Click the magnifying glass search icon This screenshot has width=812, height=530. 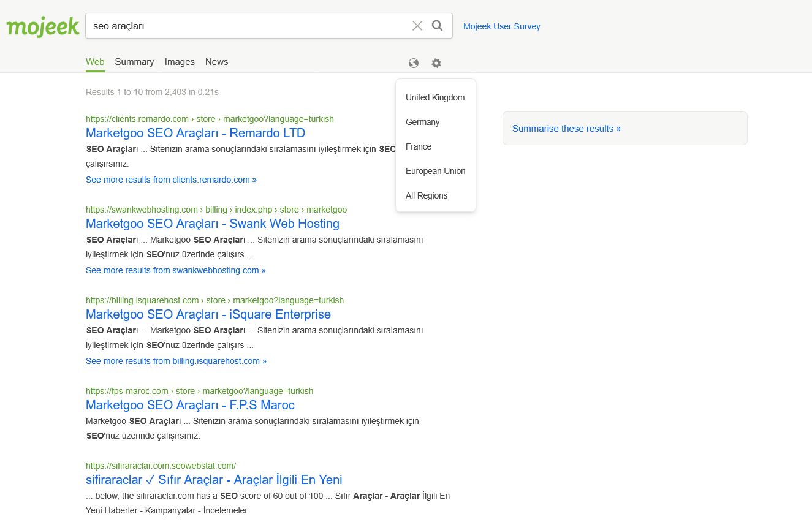point(437,26)
